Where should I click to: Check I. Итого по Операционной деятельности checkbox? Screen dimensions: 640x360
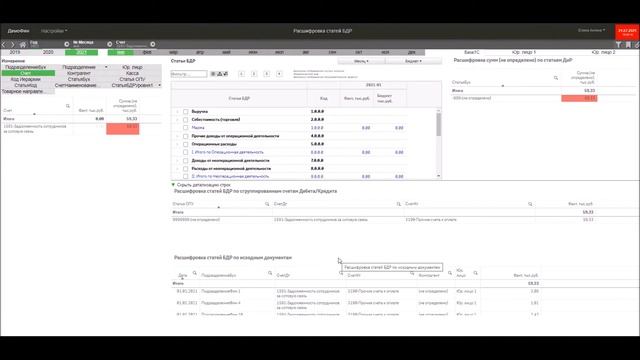click(186, 152)
